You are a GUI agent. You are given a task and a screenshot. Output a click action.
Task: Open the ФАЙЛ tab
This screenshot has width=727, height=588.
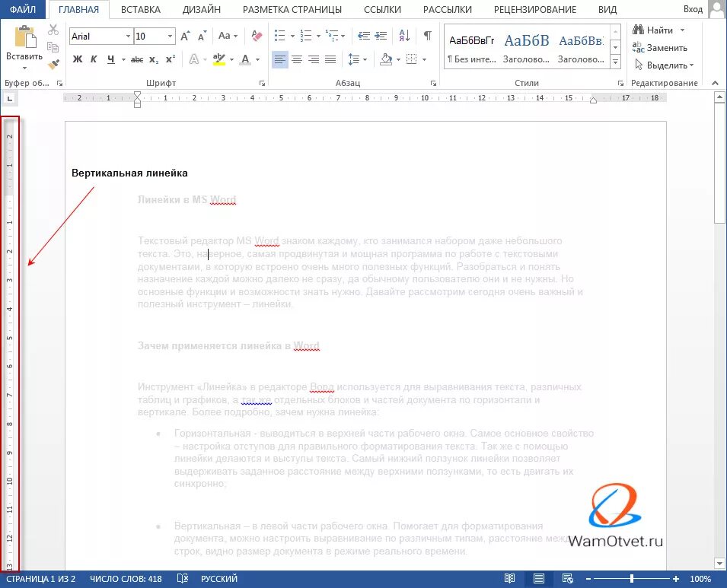(23, 9)
